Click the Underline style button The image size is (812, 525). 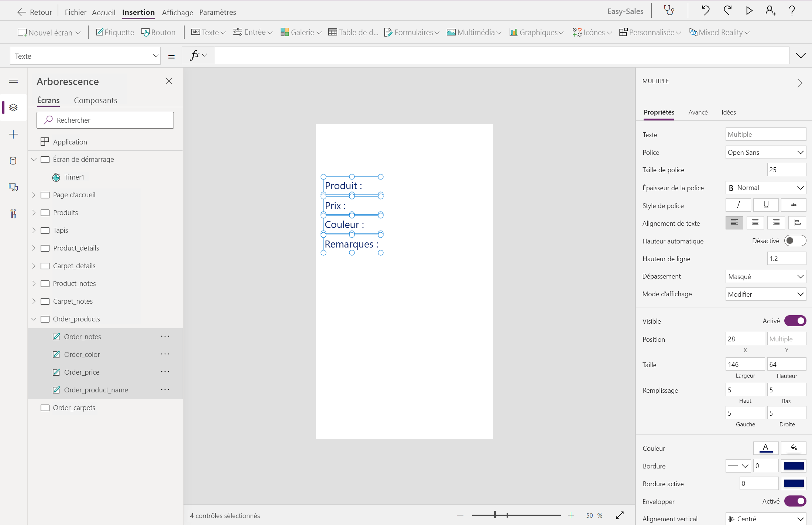coord(766,205)
